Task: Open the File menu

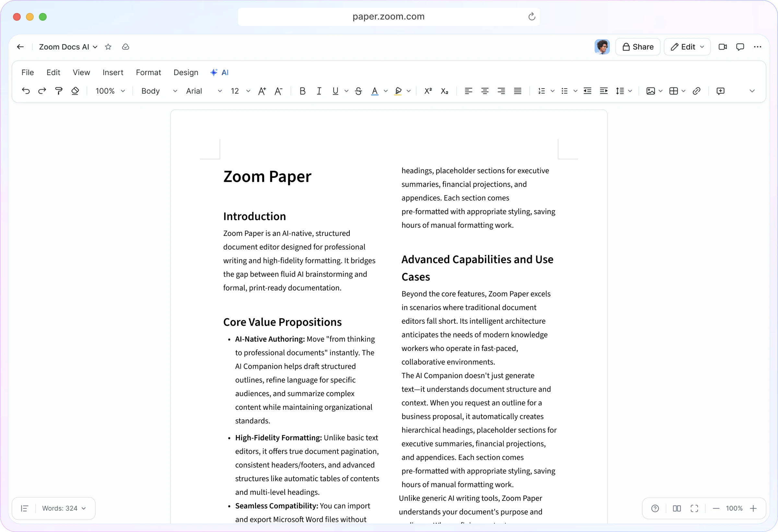Action: [28, 73]
